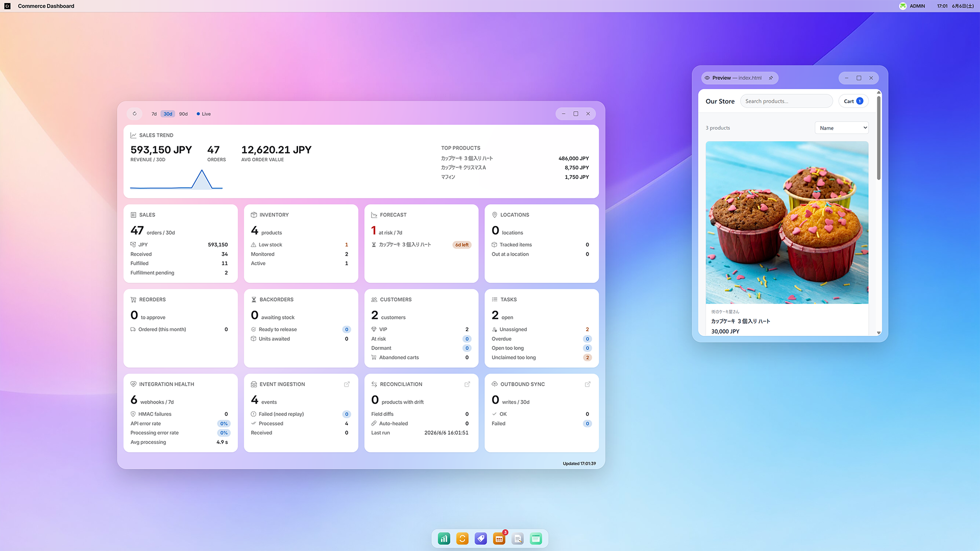Click the Backorders hourglass icon
Screen dimensions: 980x551
pyautogui.click(x=254, y=299)
